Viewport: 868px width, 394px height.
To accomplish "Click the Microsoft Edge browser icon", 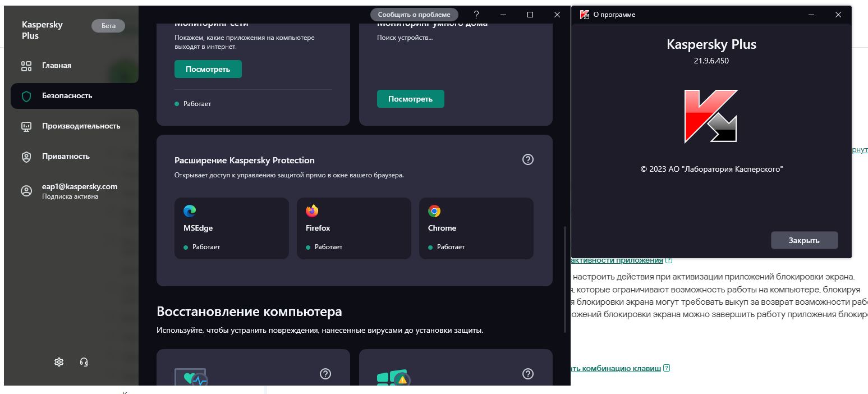I will click(x=190, y=211).
